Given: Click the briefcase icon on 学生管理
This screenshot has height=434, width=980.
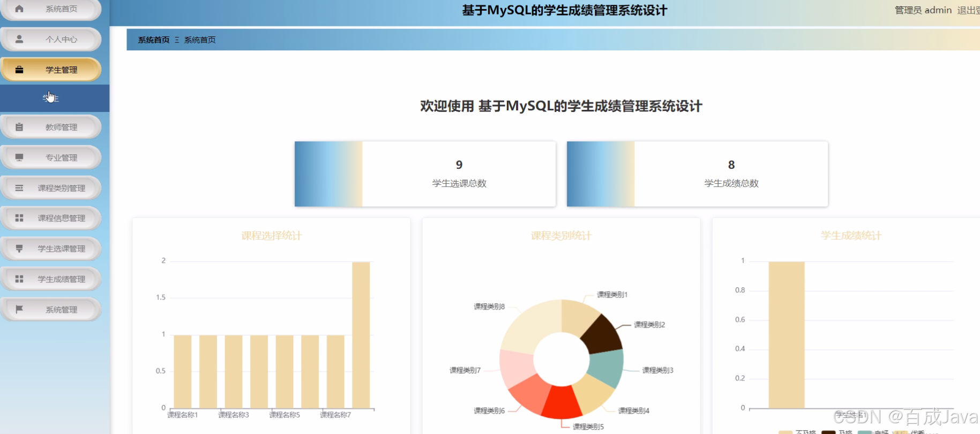Looking at the screenshot, I should tap(19, 70).
